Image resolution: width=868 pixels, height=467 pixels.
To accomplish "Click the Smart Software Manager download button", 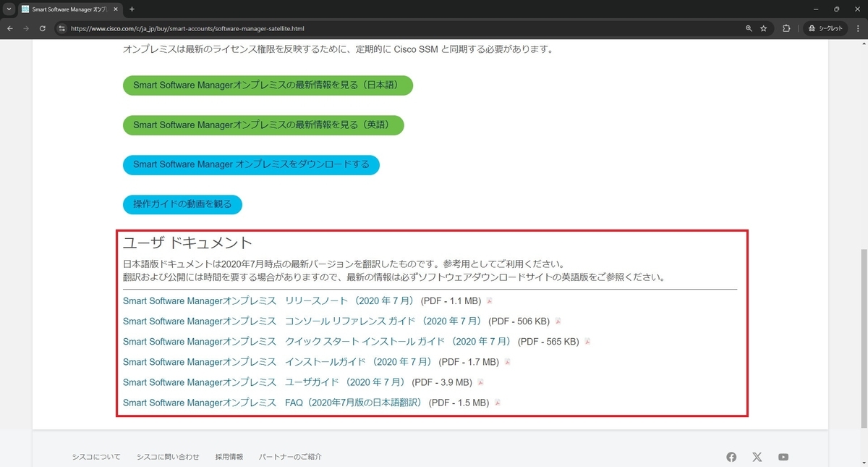I will click(x=251, y=164).
